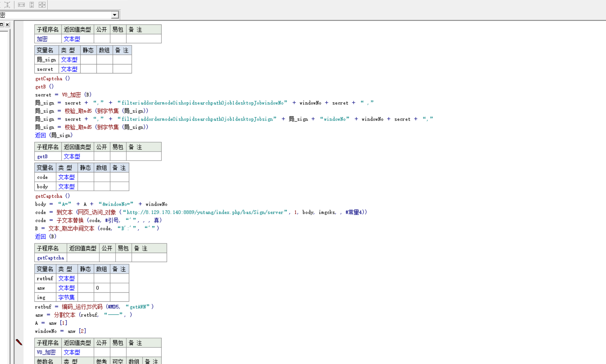The width and height of the screenshot is (606, 364).
Task: Click the make same height icon
Action: pyautogui.click(x=32, y=5)
